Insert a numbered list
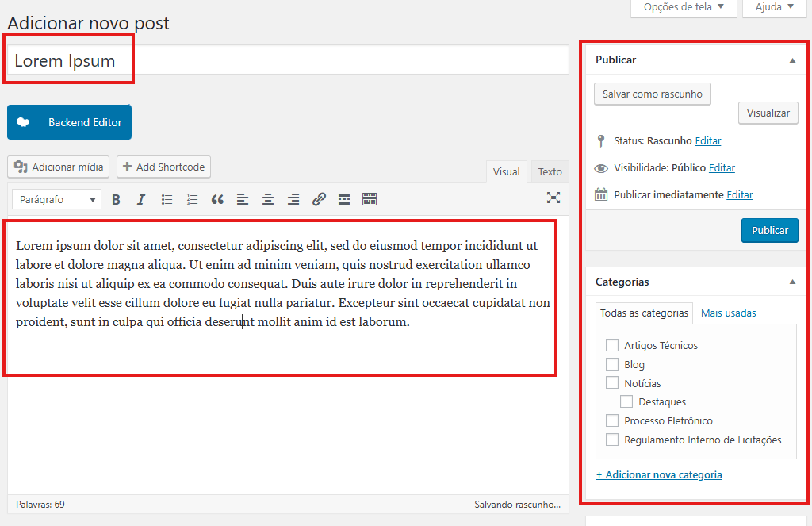Image resolution: width=812 pixels, height=526 pixels. [x=192, y=199]
